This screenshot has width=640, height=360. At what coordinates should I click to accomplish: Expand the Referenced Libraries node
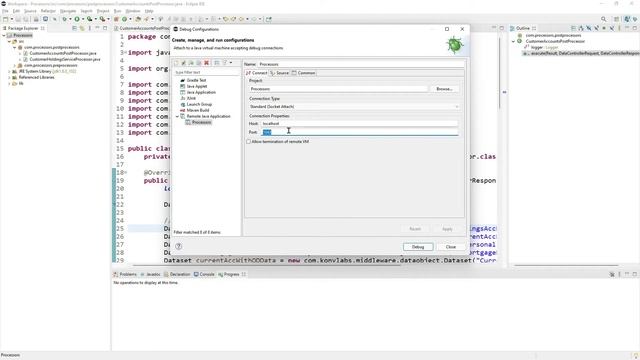click(9, 78)
